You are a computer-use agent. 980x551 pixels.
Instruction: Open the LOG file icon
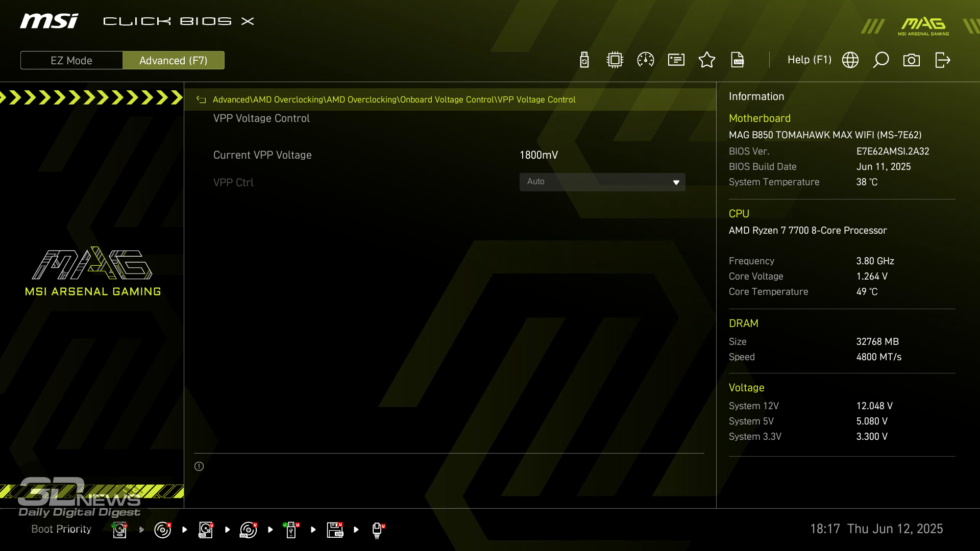(x=738, y=60)
